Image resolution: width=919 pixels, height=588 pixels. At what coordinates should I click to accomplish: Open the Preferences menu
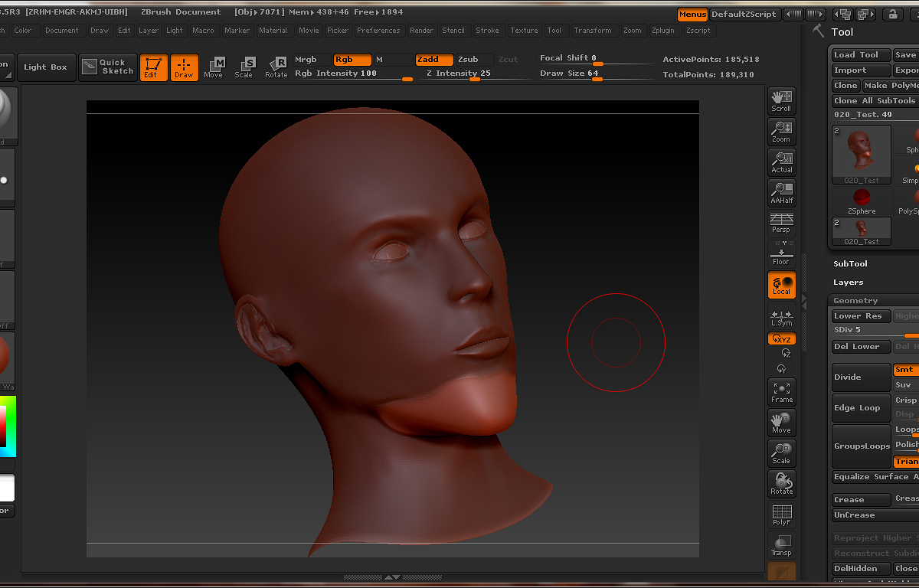(x=378, y=31)
